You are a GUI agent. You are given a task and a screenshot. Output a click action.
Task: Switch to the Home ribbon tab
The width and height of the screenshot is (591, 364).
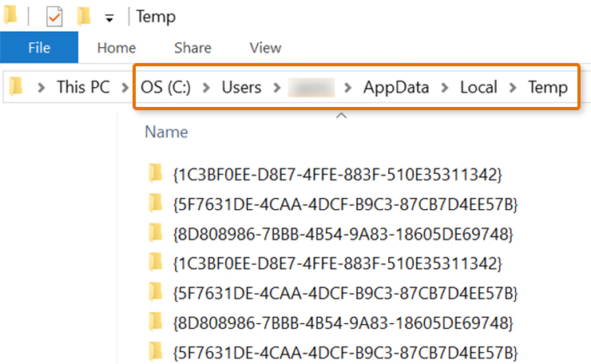coord(117,48)
